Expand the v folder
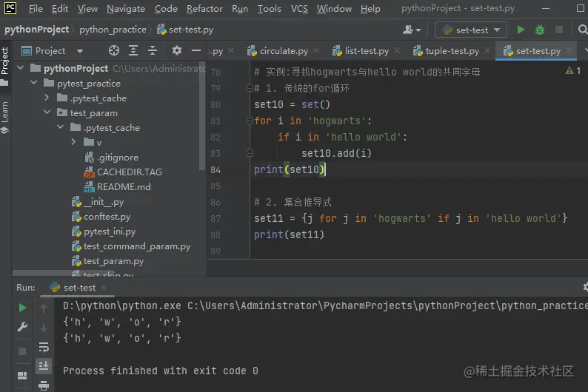 (73, 142)
